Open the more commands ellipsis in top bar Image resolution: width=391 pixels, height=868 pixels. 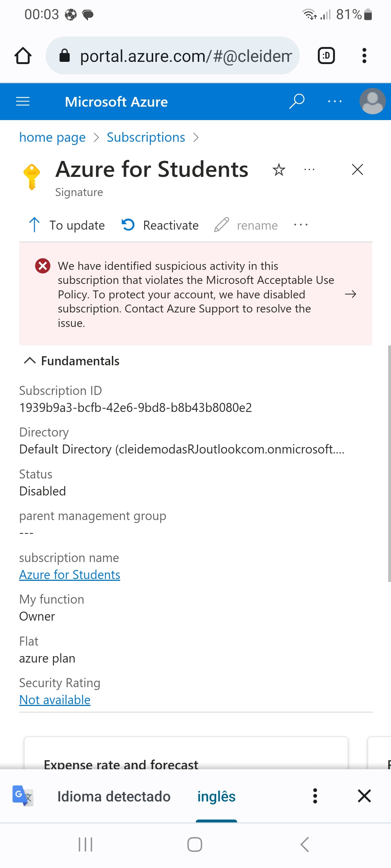[334, 102]
